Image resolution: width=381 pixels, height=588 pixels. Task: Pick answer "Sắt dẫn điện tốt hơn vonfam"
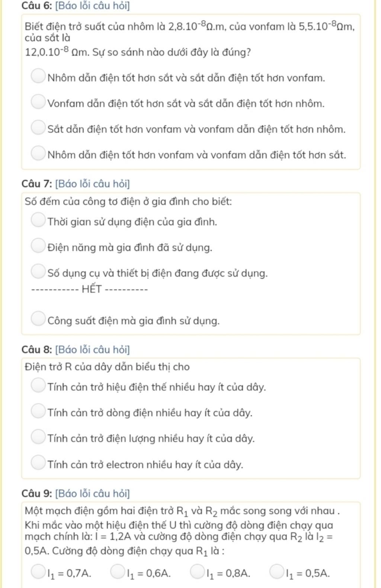(38, 127)
